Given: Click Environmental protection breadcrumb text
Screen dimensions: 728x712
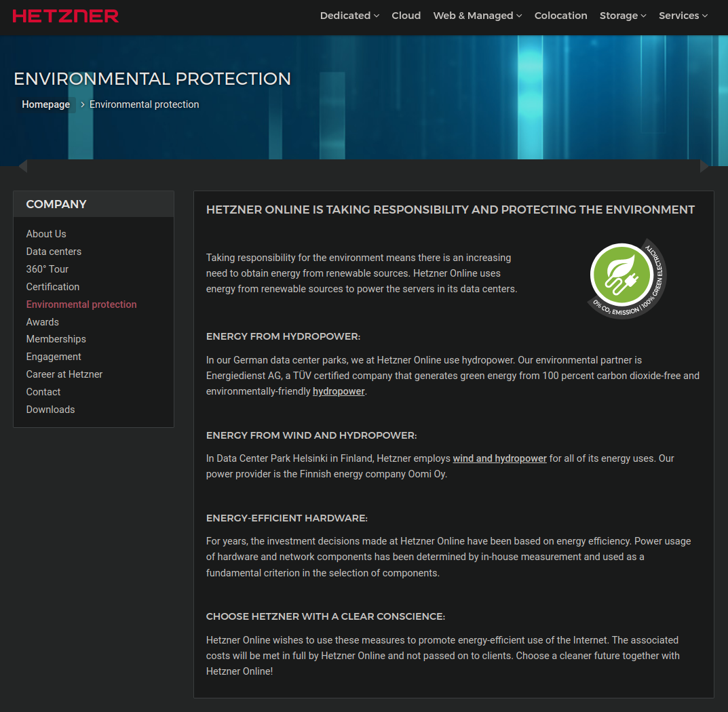Looking at the screenshot, I should click(x=145, y=104).
